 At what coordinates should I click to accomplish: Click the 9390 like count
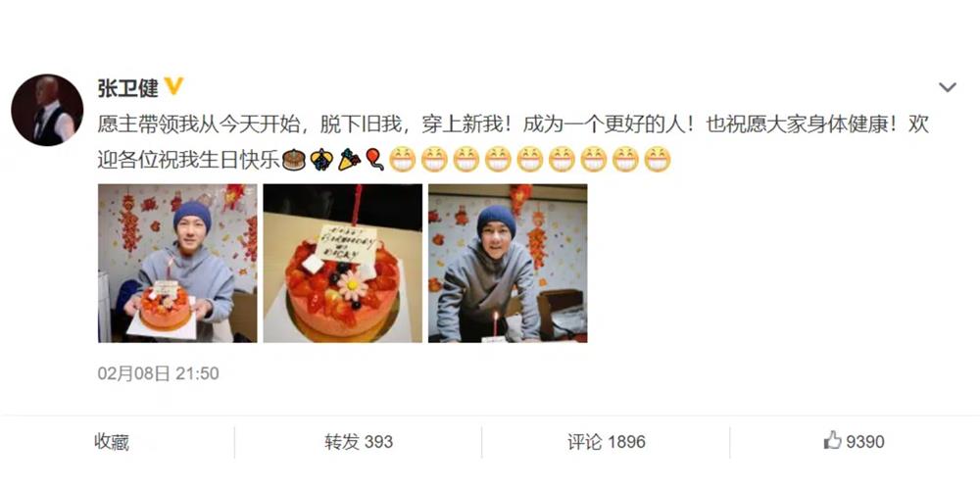[865, 441]
